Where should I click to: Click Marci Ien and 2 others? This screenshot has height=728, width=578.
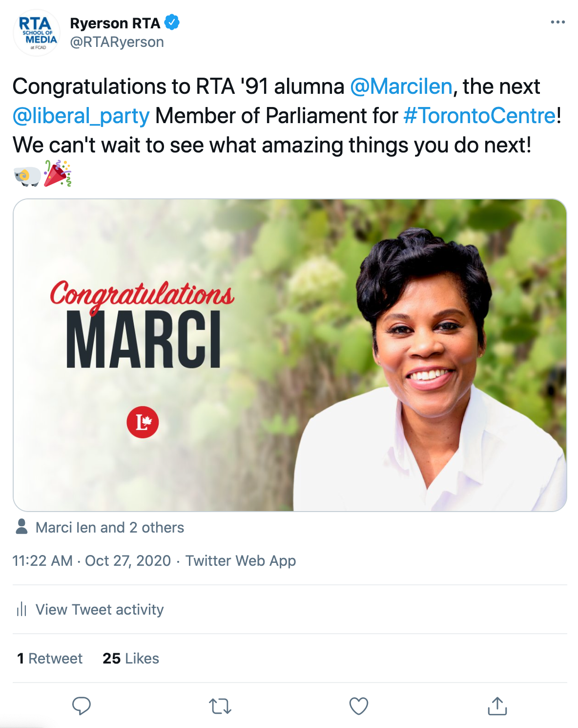click(110, 528)
